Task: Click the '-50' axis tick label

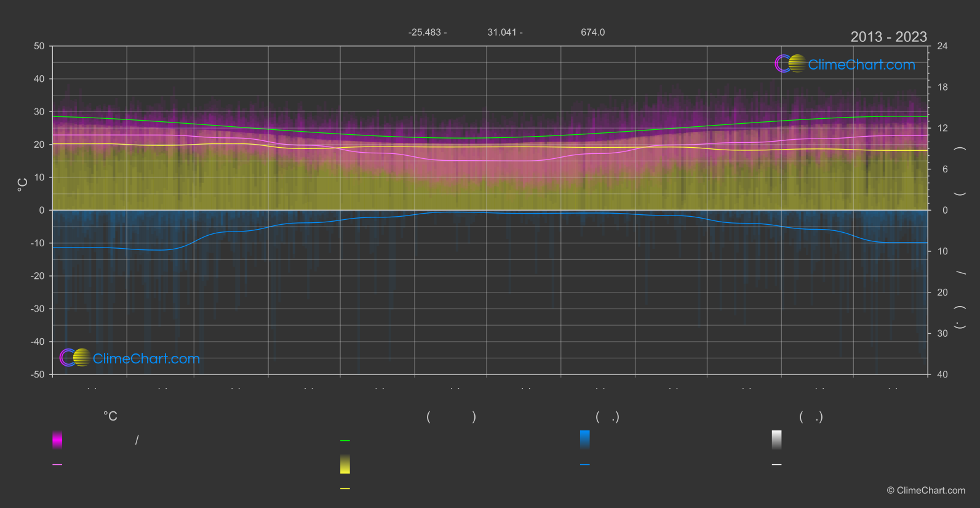Action: (x=38, y=374)
